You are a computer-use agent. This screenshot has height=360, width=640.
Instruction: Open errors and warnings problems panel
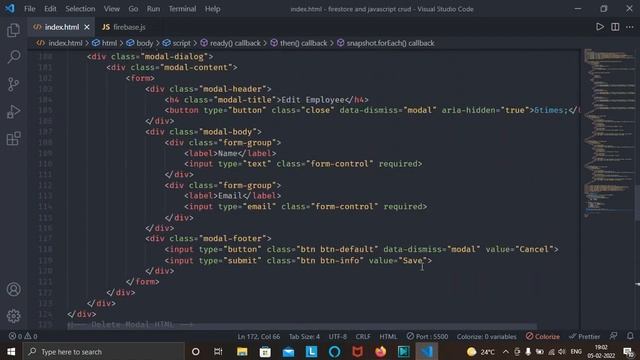tap(23, 336)
